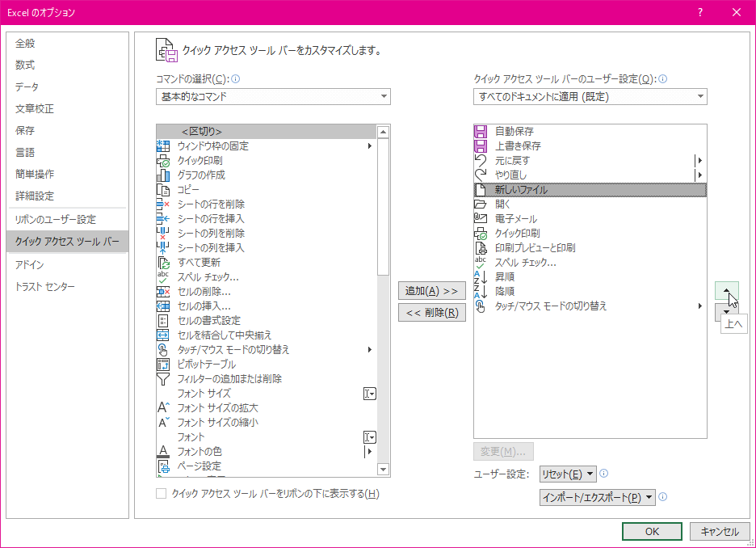
Task: Choose the すべて更新 refresh icon
Action: [x=163, y=263]
